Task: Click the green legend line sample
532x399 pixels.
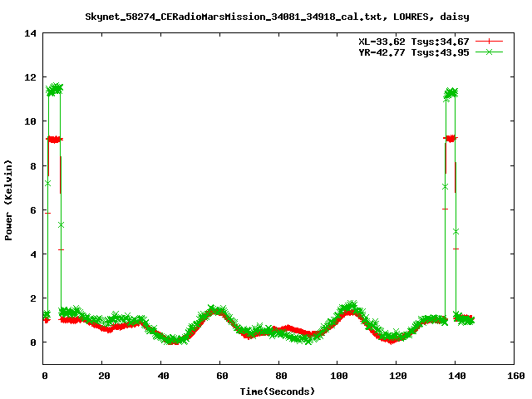Action: tap(489, 52)
